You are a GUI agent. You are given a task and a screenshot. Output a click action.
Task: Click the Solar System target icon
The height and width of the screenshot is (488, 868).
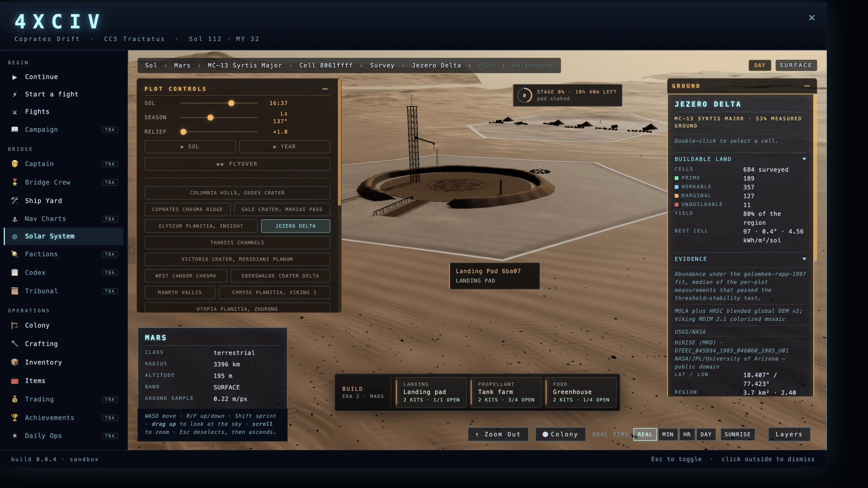(x=15, y=236)
